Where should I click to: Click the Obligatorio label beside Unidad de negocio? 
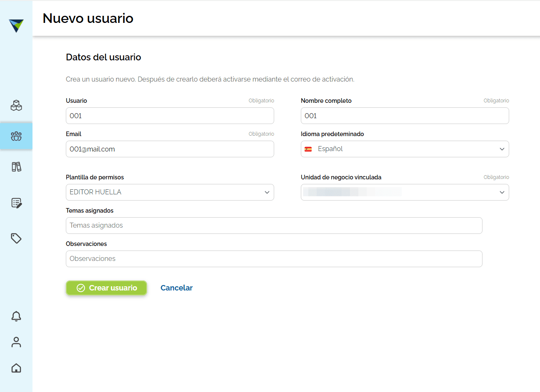pos(496,177)
